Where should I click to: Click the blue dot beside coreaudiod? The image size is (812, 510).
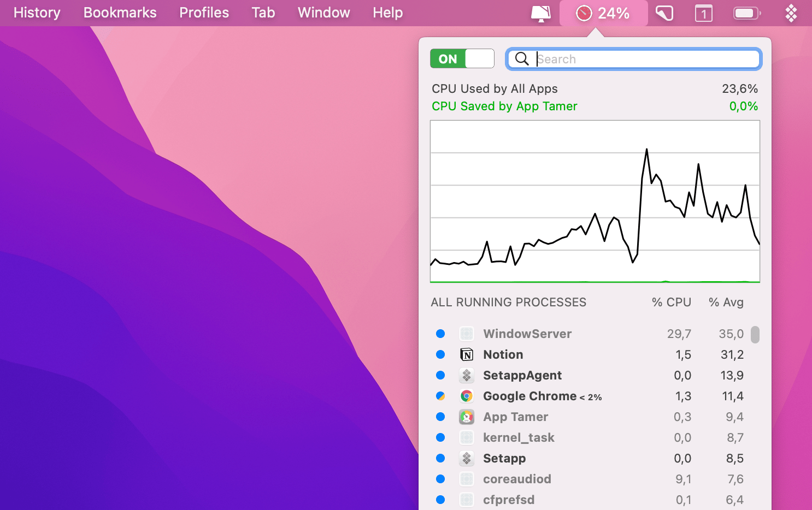click(440, 479)
